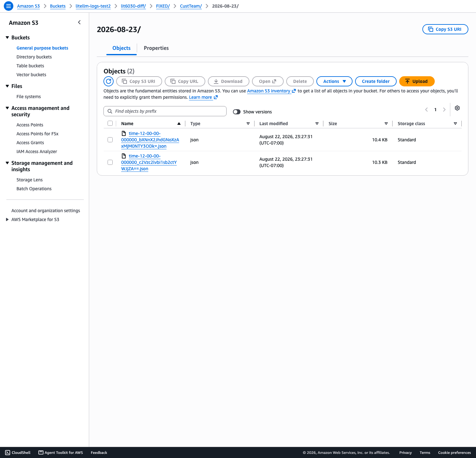This screenshot has height=458, width=476.
Task: Click the Copy S3 URI header button
Action: click(445, 29)
